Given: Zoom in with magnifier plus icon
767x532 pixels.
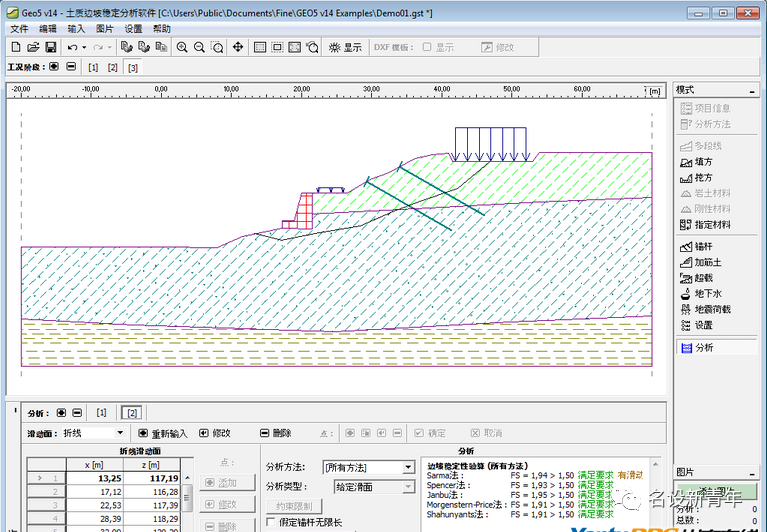Looking at the screenshot, I should pyautogui.click(x=181, y=47).
